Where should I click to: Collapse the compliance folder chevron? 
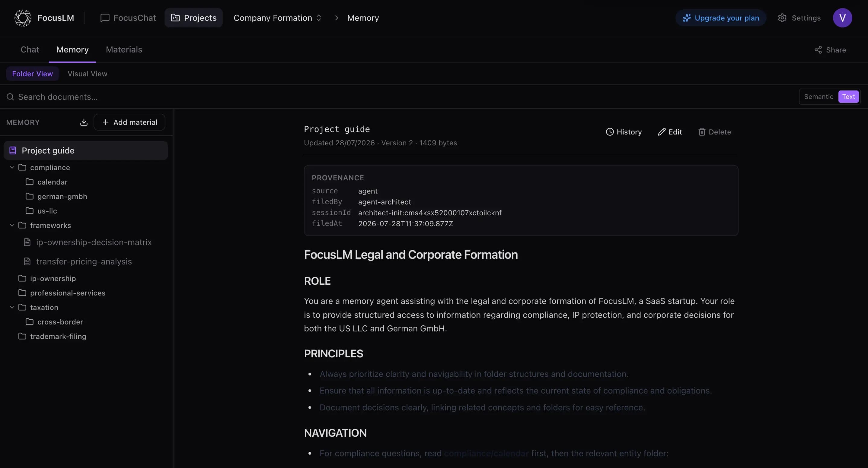point(12,167)
